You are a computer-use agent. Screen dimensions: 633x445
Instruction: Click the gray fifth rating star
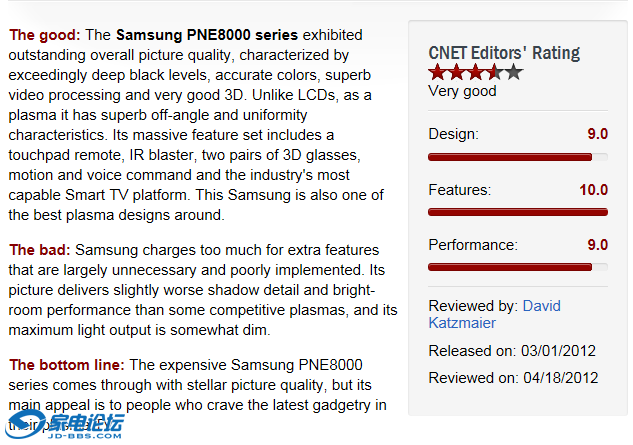pyautogui.click(x=513, y=72)
